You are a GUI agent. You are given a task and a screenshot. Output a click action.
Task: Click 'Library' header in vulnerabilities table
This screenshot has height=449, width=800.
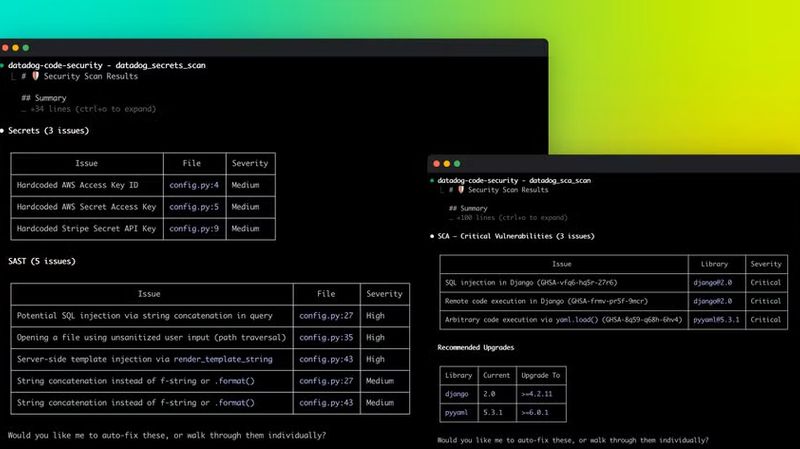714,264
